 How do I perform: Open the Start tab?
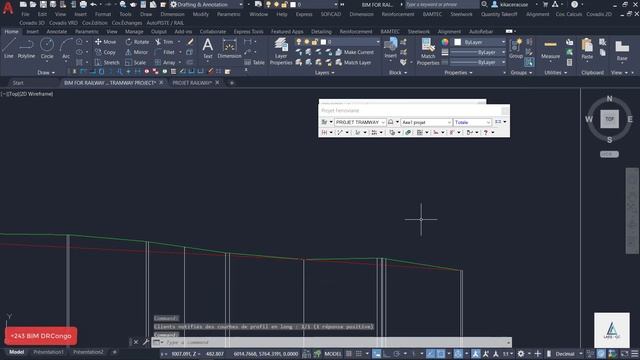[18, 83]
